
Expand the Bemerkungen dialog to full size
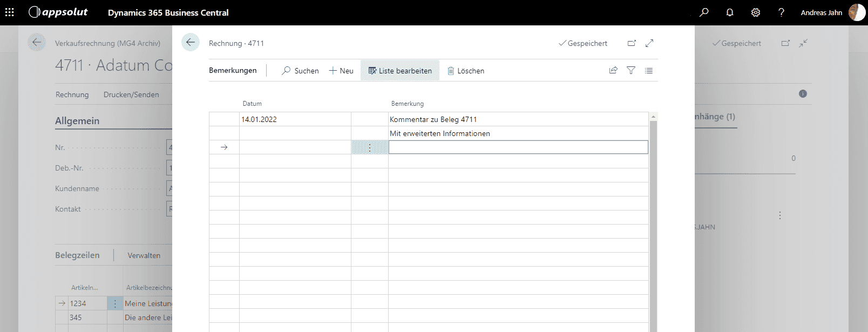[x=649, y=43]
